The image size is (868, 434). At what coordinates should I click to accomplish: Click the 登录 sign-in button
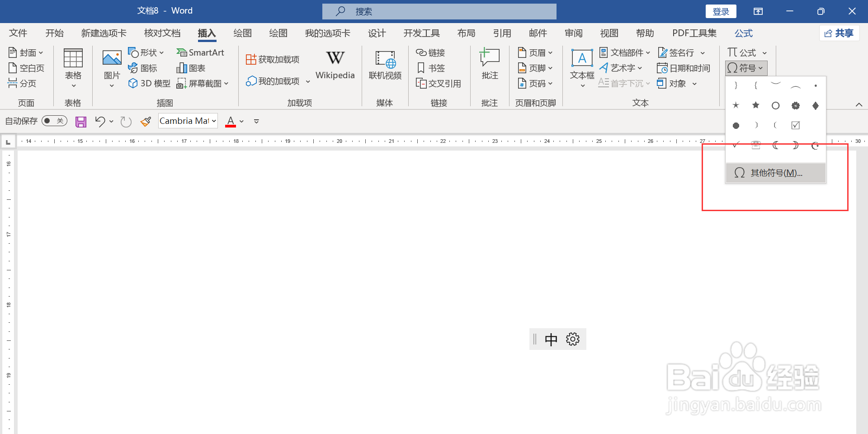point(721,11)
